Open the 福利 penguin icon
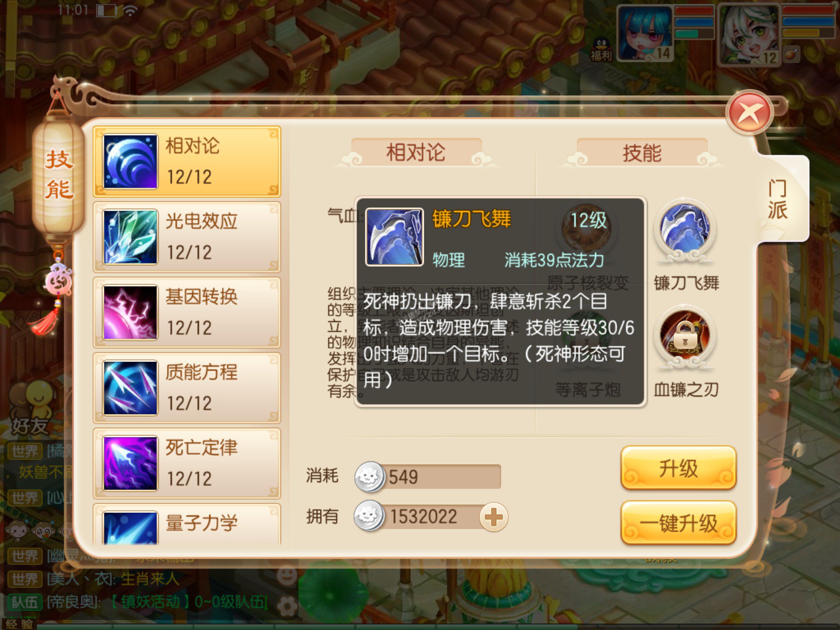Viewport: 840px width, 630px height. coord(601,49)
